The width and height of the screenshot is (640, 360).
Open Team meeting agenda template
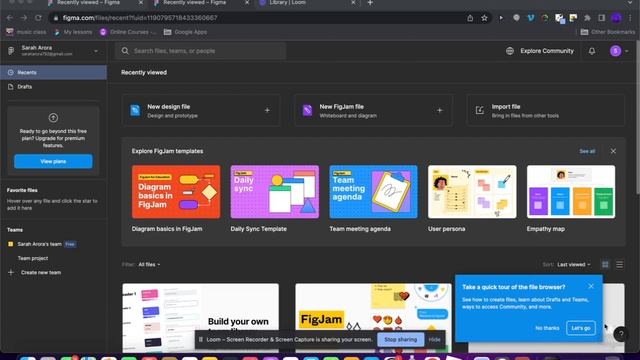(x=373, y=192)
